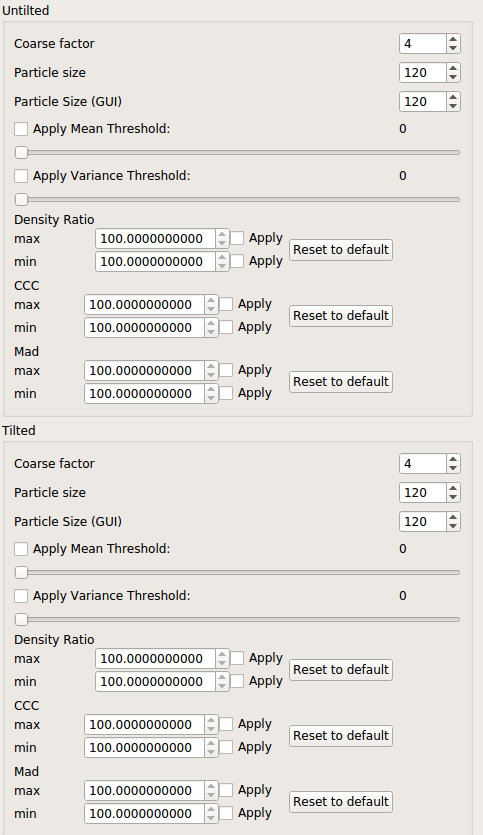Image resolution: width=483 pixels, height=835 pixels.
Task: Click the Untilted Mean Threshold slider handle
Action: 21,153
